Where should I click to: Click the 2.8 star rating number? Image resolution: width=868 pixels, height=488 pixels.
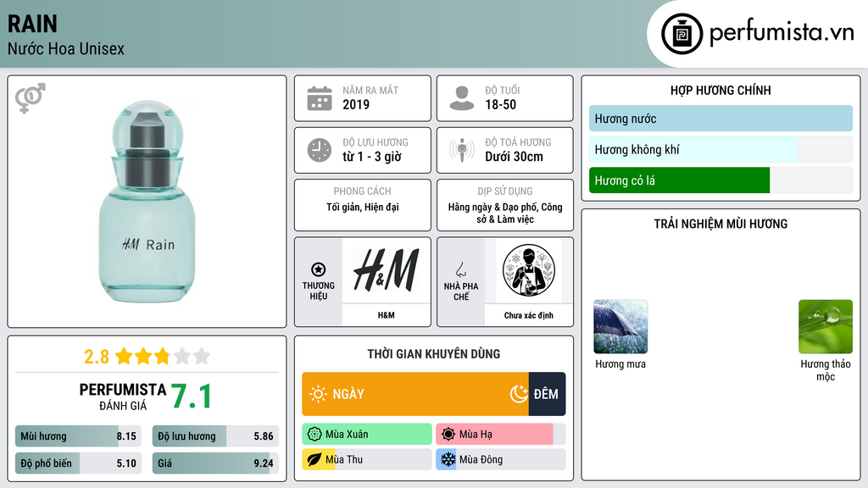(x=97, y=357)
